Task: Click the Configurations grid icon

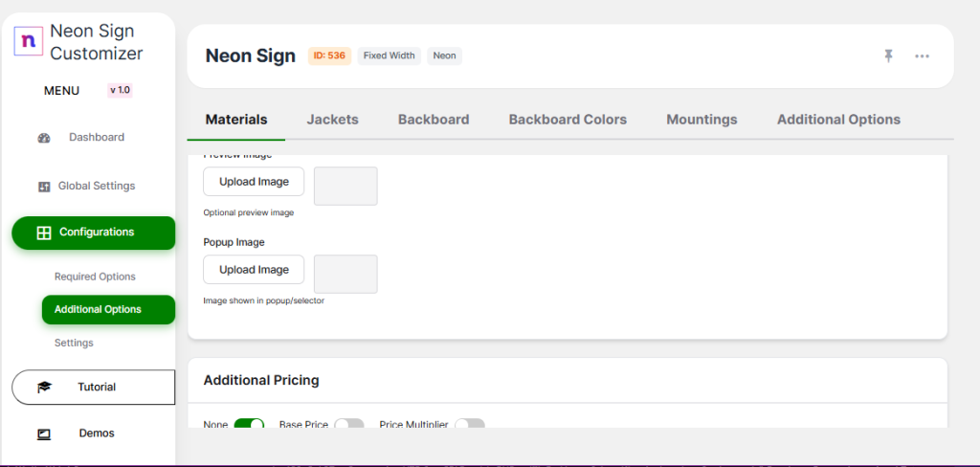Action: pos(43,233)
